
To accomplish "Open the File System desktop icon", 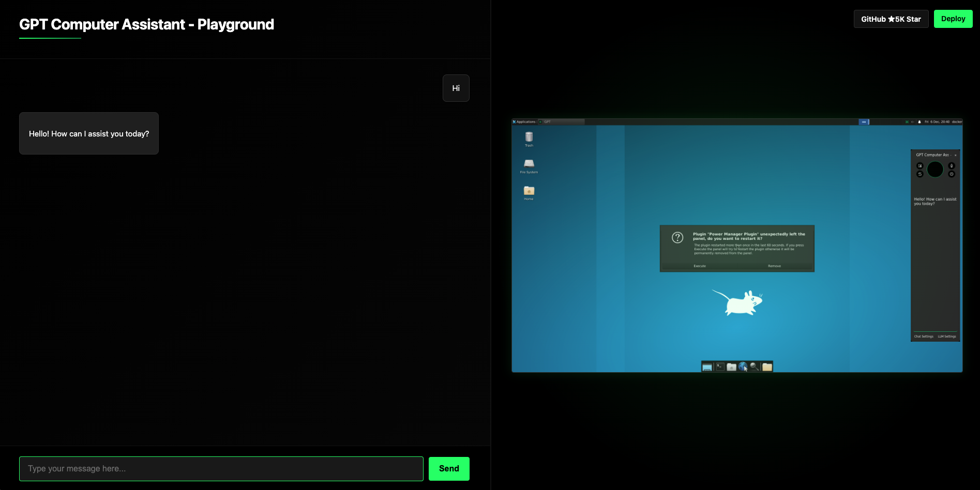I will point(529,165).
